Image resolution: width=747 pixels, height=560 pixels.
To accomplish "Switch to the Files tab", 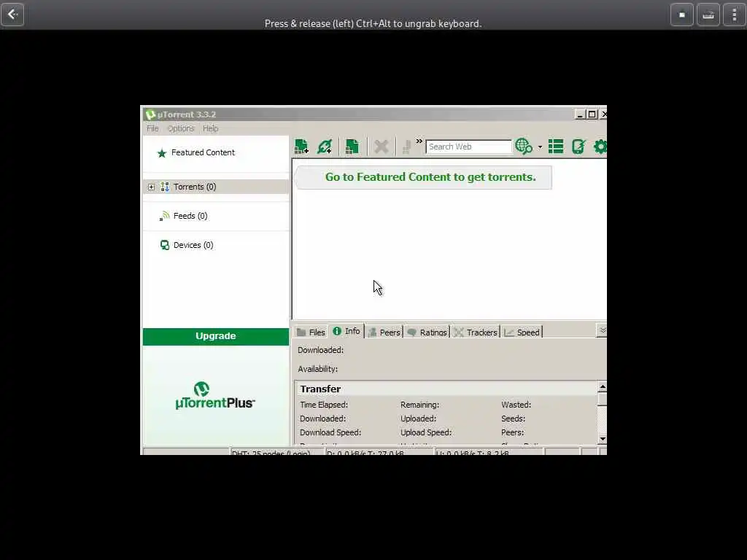I will click(x=311, y=332).
